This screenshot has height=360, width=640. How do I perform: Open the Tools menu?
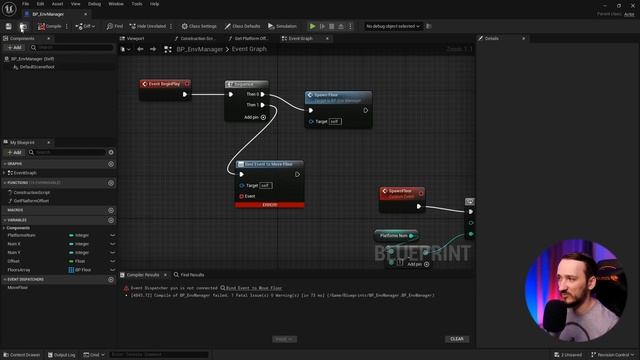coord(137,4)
